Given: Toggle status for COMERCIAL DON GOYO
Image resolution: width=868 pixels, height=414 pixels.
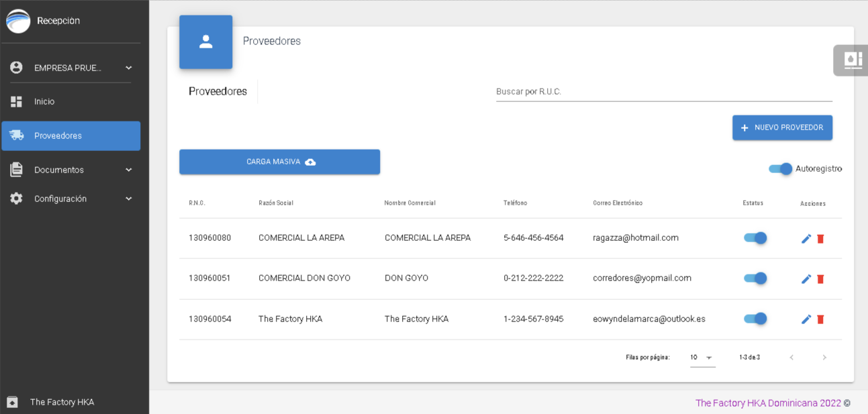Looking at the screenshot, I should coord(755,278).
